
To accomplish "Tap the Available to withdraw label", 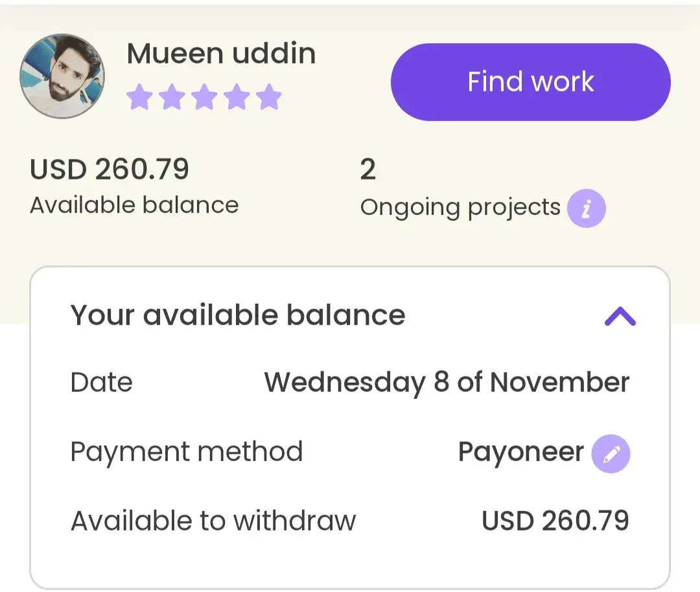I will point(213,521).
